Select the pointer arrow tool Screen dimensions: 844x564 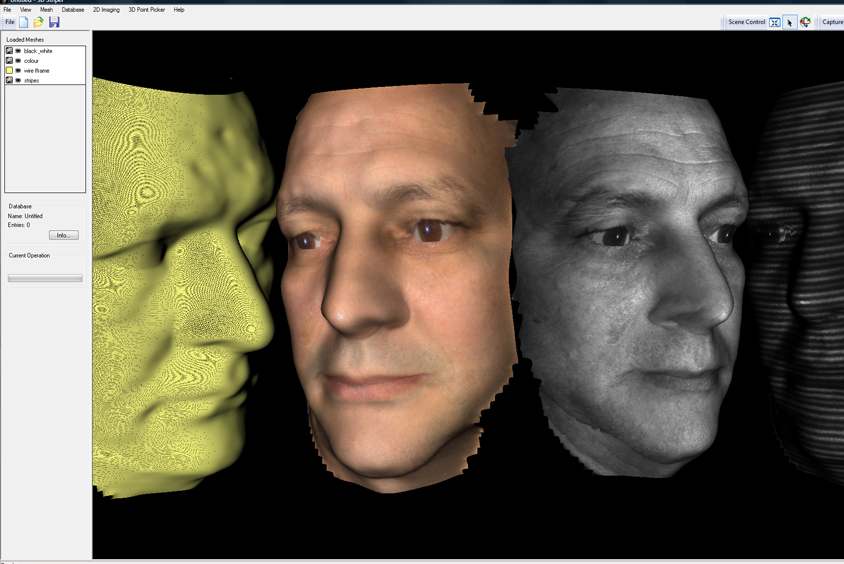(x=790, y=22)
